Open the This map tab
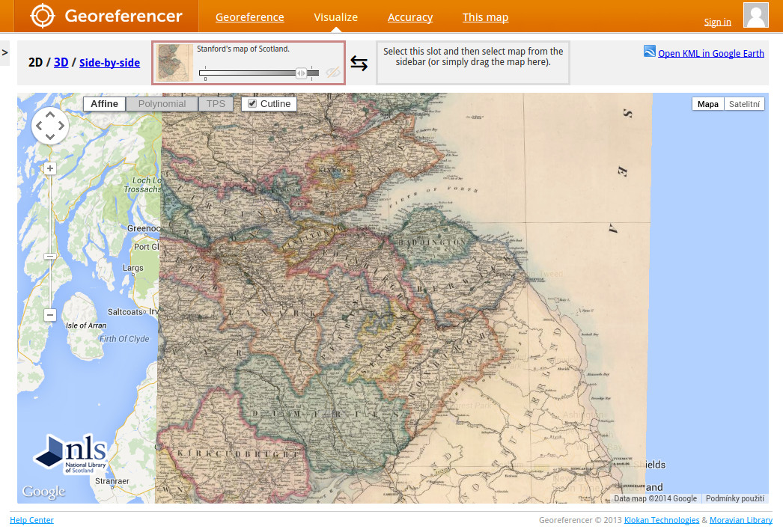This screenshot has width=783, height=532. (485, 17)
